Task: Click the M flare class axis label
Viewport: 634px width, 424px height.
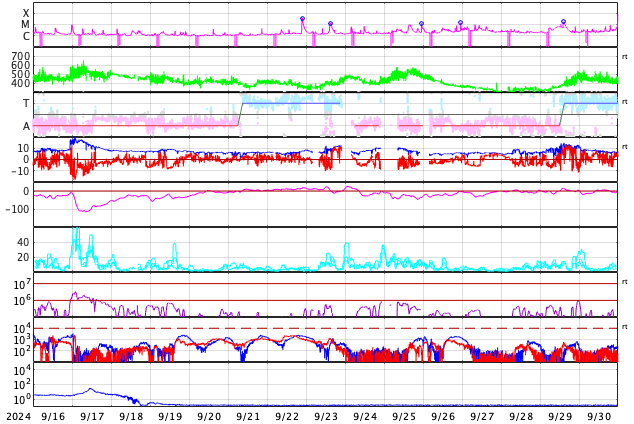Action: (25, 25)
